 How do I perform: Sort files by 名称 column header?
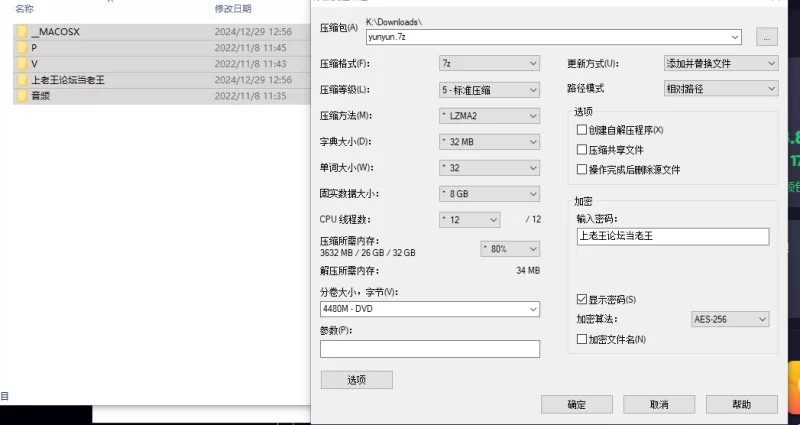click(24, 8)
